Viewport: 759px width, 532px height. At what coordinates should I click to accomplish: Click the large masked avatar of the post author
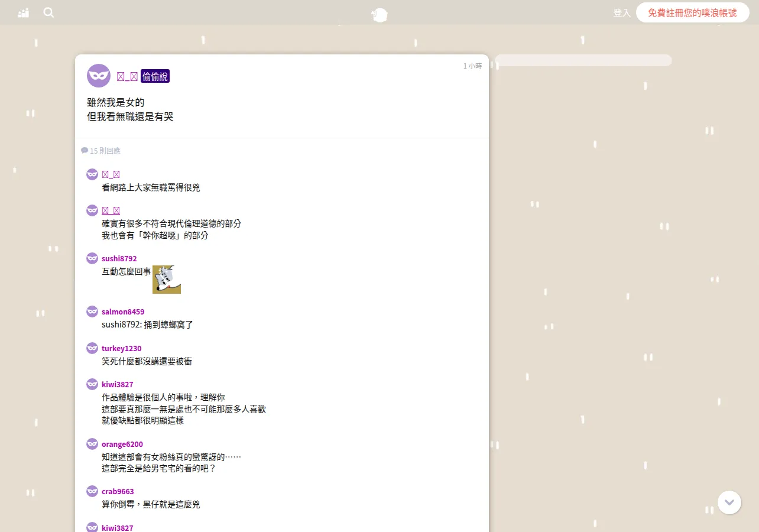99,76
